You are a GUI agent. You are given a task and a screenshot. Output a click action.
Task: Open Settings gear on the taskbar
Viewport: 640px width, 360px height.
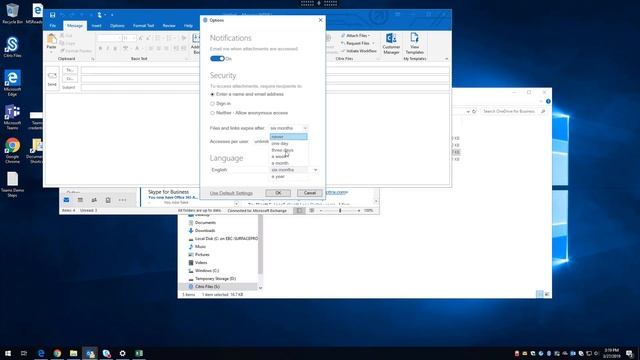tap(122, 353)
